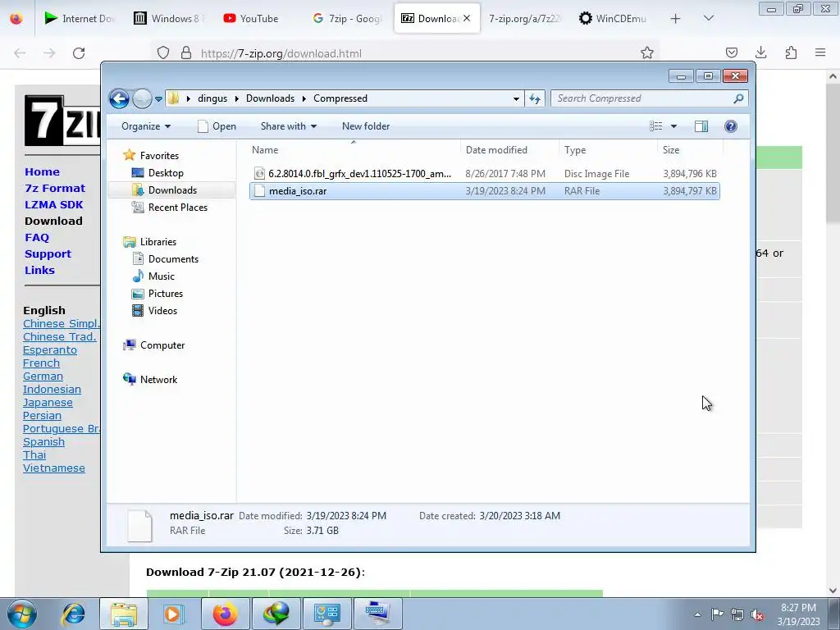Select the media_iso.rar file
Screen dimensions: 840x630
[x=484, y=191]
